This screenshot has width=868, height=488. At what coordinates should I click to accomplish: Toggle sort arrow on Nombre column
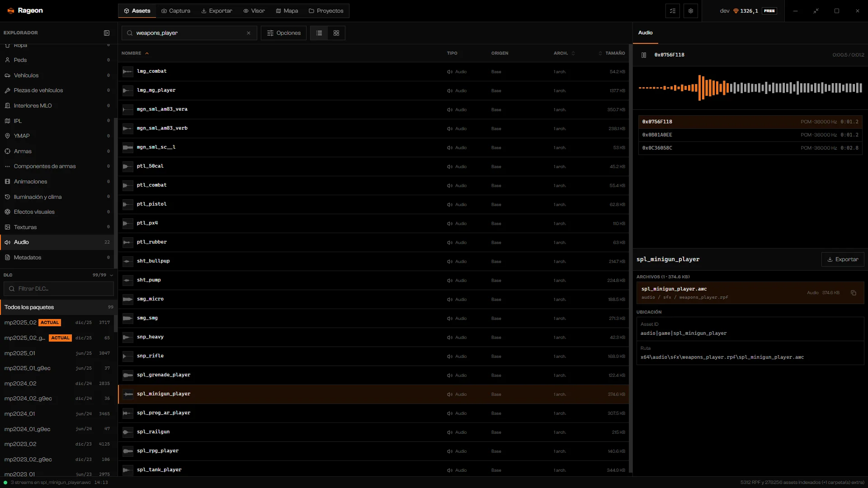tap(147, 53)
